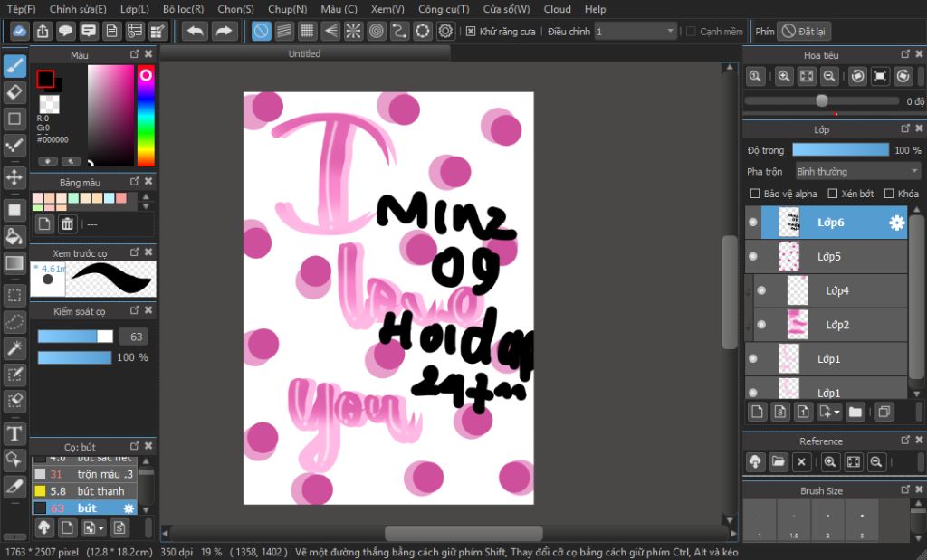Open add-layer type dropdown arrow
The image size is (927, 560).
pyautogui.click(x=836, y=413)
